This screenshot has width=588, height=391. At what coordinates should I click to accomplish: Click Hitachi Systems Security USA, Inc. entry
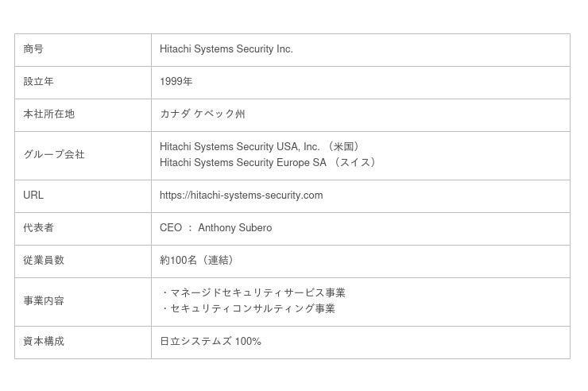(x=239, y=146)
